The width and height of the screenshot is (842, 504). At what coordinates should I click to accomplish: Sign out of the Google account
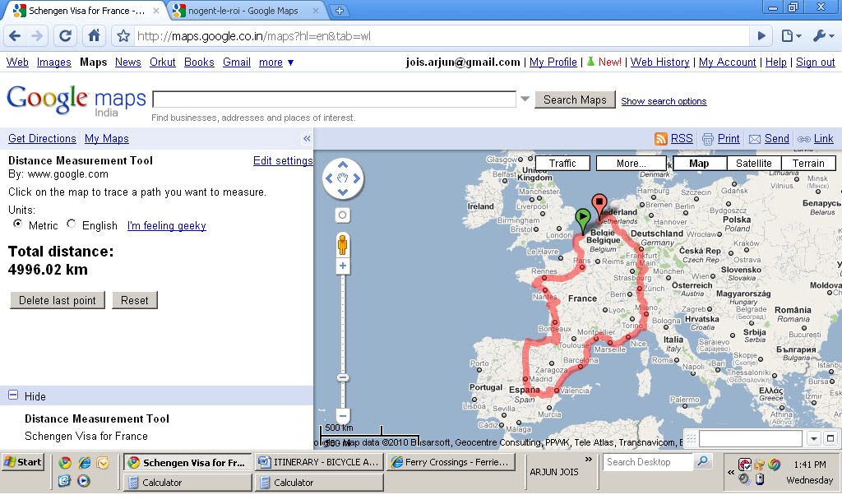click(815, 62)
